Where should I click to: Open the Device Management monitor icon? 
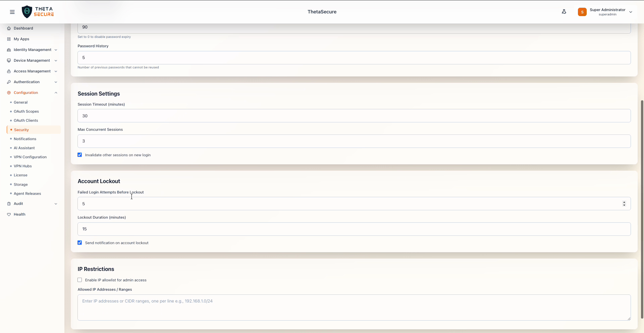tap(9, 60)
